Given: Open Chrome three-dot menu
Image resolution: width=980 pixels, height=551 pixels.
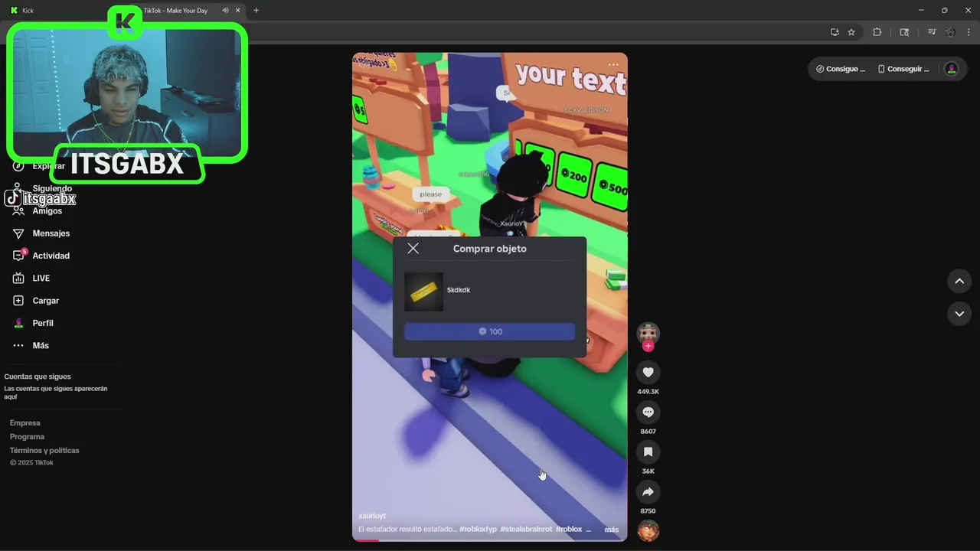Looking at the screenshot, I should pyautogui.click(x=969, y=32).
